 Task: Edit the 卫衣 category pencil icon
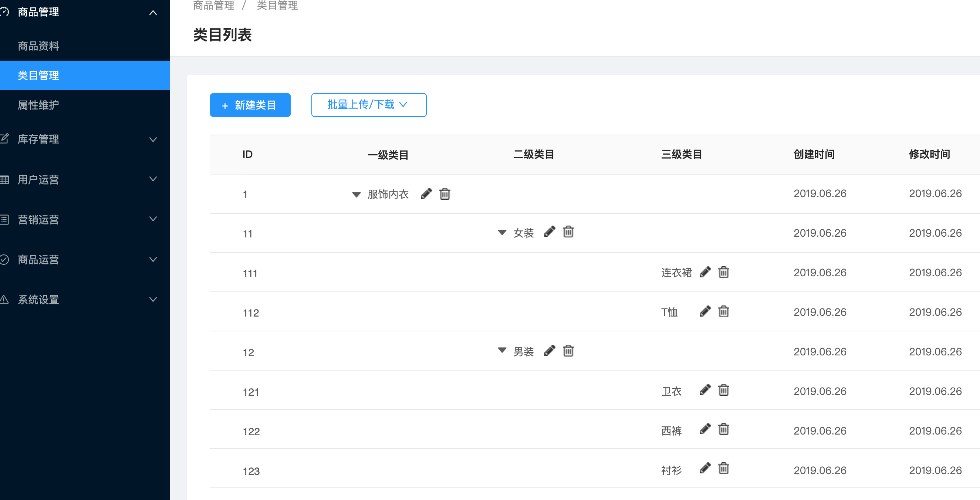(x=705, y=390)
